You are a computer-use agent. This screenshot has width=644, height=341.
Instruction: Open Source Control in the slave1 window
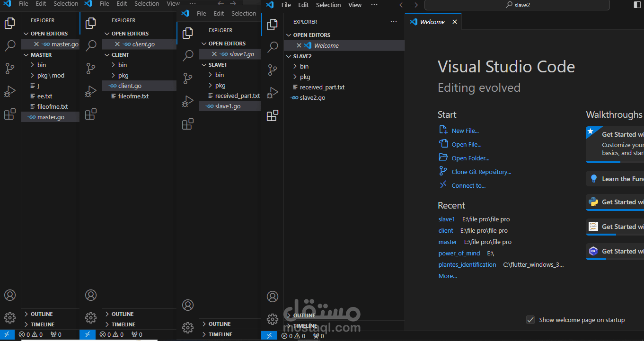pos(188,79)
